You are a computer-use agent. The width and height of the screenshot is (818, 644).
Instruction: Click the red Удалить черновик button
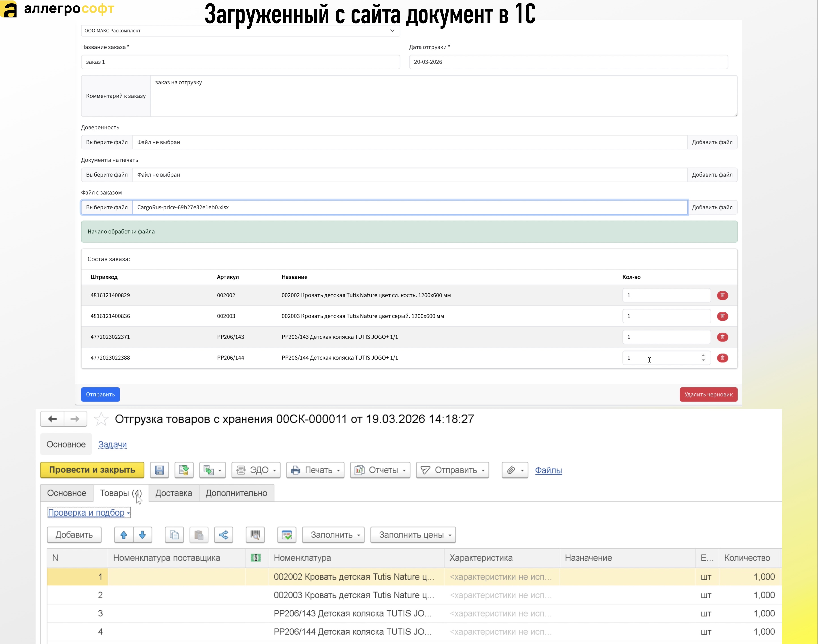709,395
